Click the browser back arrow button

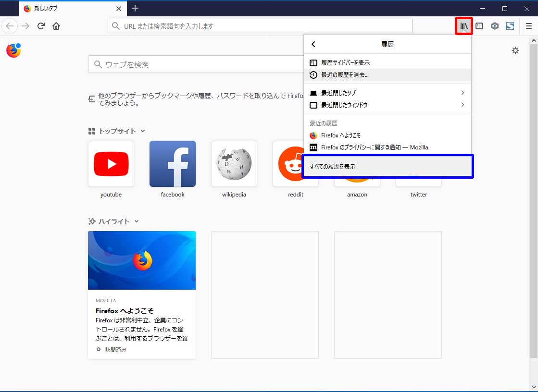10,26
